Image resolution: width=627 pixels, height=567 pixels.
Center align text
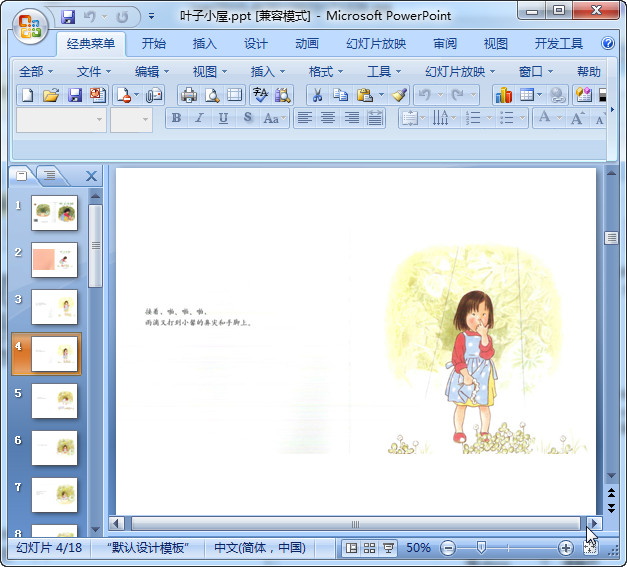328,118
